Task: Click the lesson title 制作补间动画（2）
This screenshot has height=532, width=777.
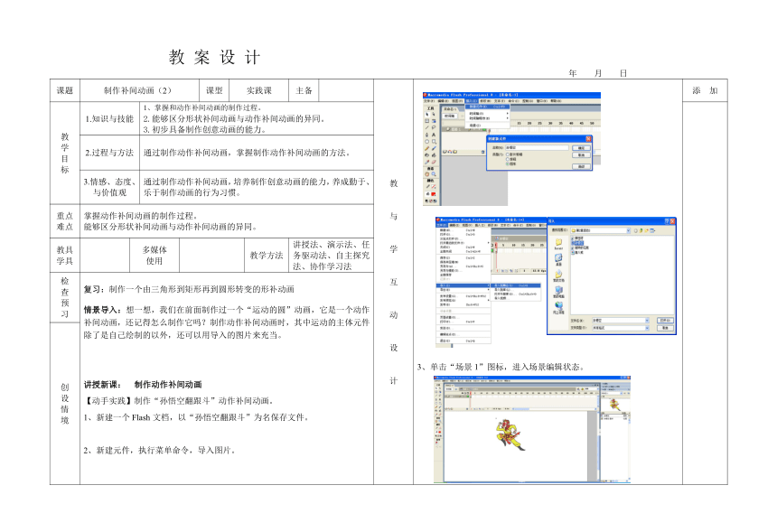Action: [x=139, y=90]
